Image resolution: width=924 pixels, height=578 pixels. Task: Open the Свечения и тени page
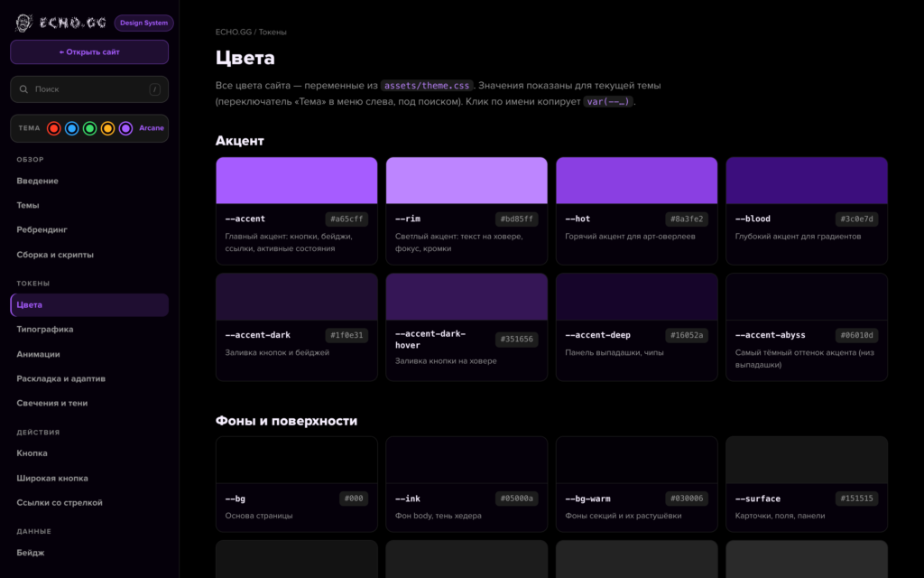click(51, 404)
